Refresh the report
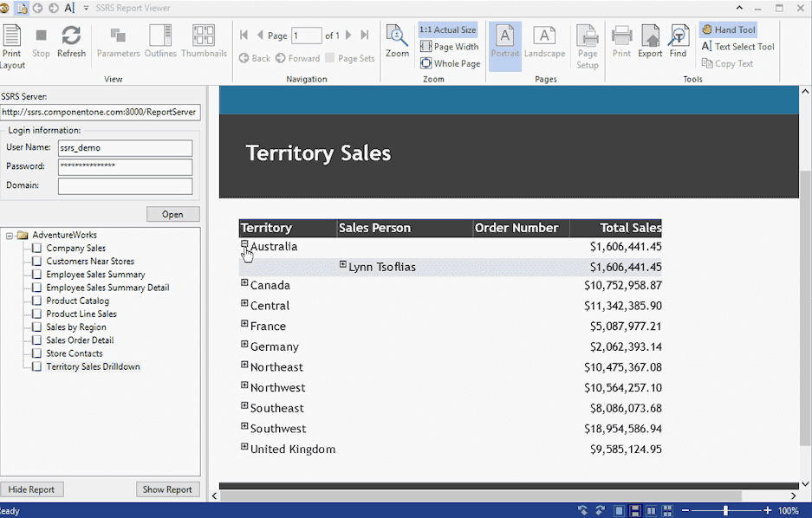Viewport: 812px width, 518px height. pos(71,42)
